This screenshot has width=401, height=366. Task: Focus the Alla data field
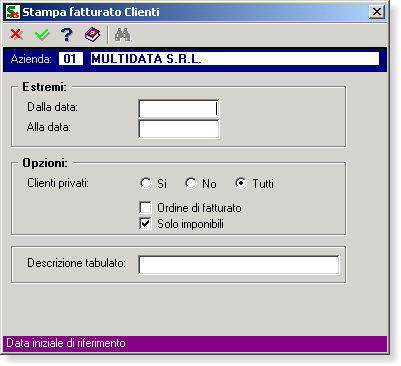179,129
